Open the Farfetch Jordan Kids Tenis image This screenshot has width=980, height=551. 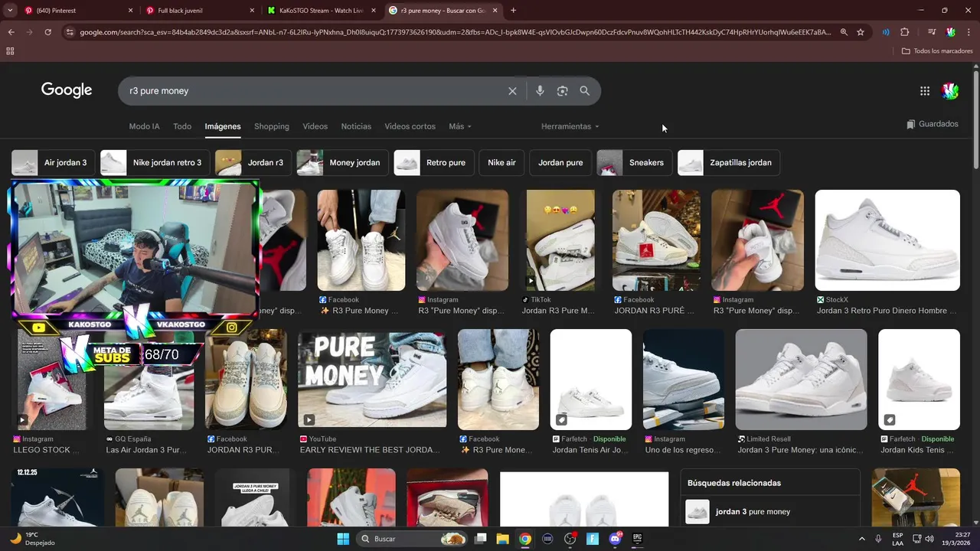(x=919, y=380)
